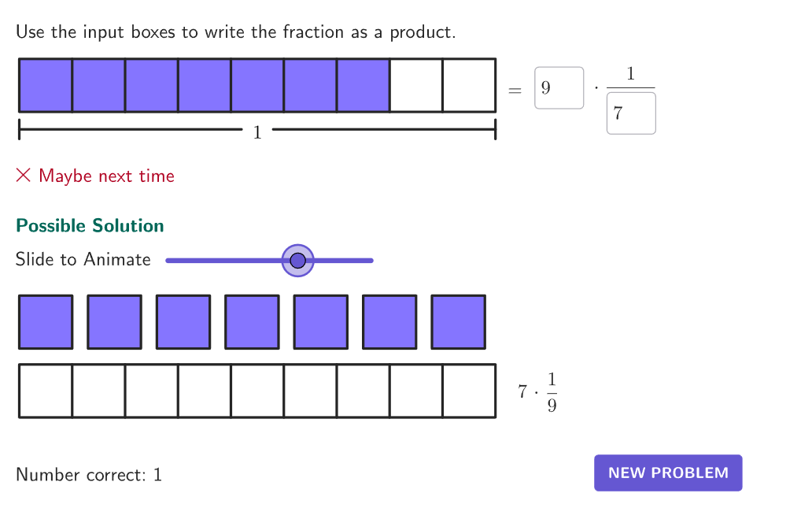Click the fifth empty cell in bottom bar
The width and height of the screenshot is (812, 508).
pos(257,391)
